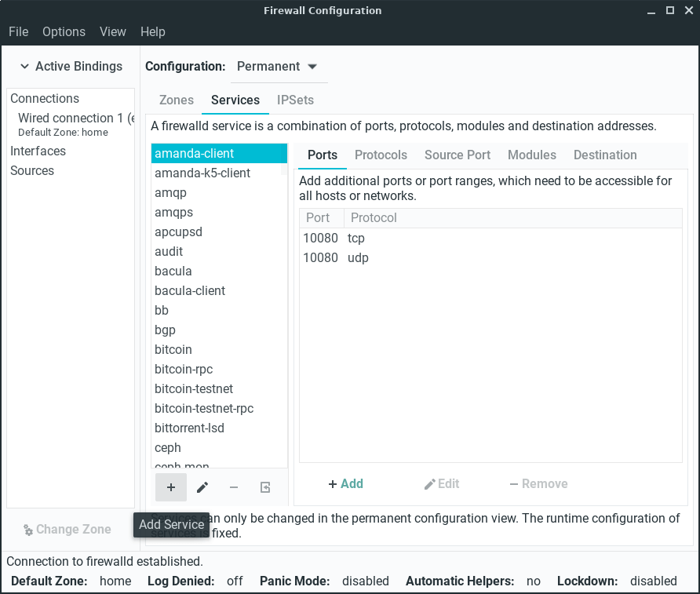Add a new port entry
This screenshot has height=594, width=700.
point(345,484)
